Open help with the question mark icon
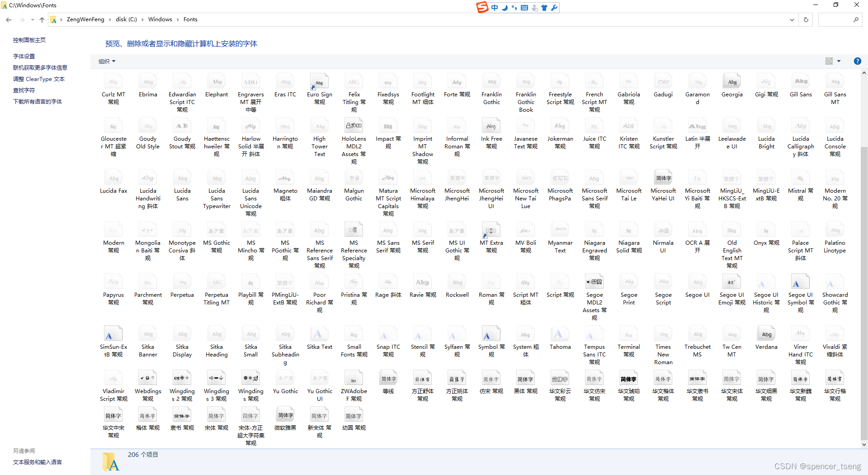 click(857, 61)
